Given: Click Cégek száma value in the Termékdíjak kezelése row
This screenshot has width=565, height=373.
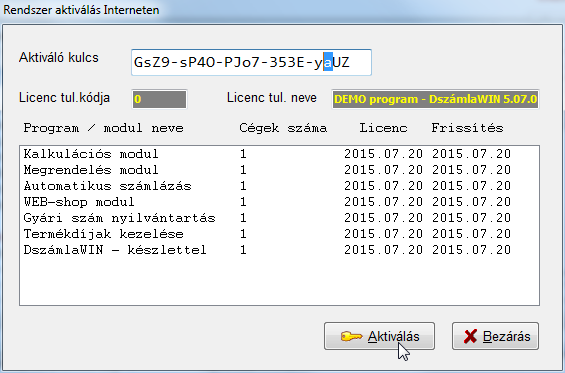Looking at the screenshot, I should (x=243, y=234).
